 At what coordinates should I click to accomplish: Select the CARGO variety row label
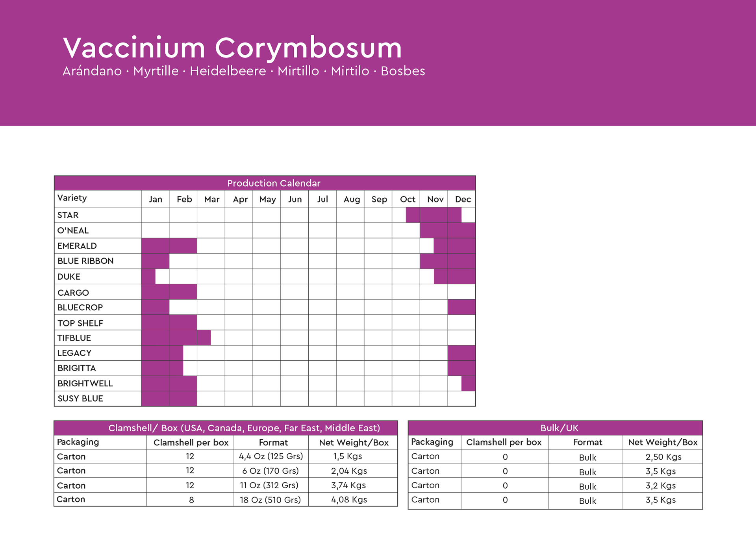(x=73, y=293)
